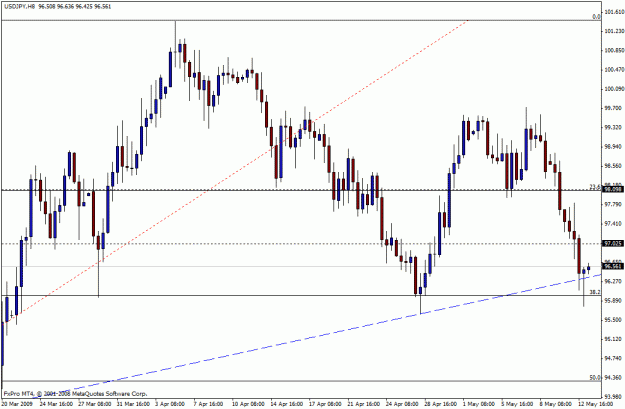Click the current price tag 96.561
This screenshot has width=625, height=409.
[613, 266]
